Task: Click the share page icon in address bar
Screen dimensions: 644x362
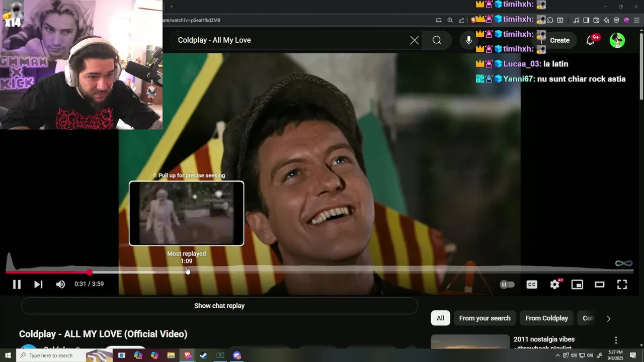Action: click(461, 20)
